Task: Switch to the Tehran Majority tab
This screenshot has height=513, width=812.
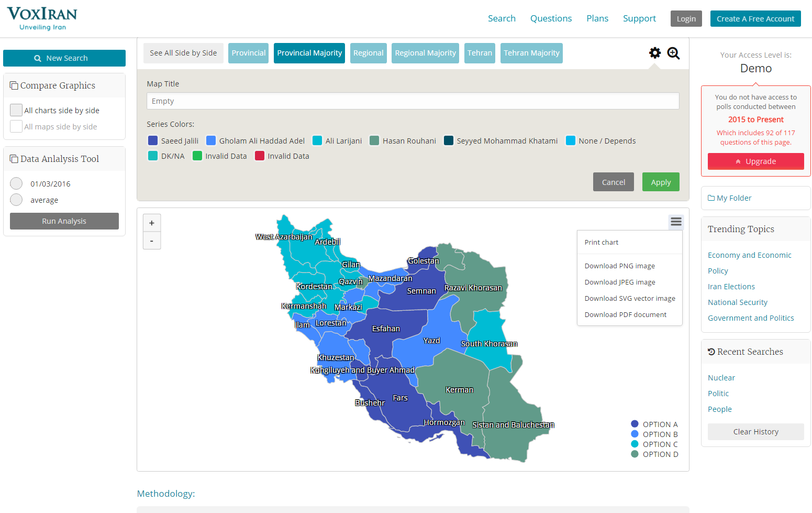Action: pyautogui.click(x=531, y=53)
